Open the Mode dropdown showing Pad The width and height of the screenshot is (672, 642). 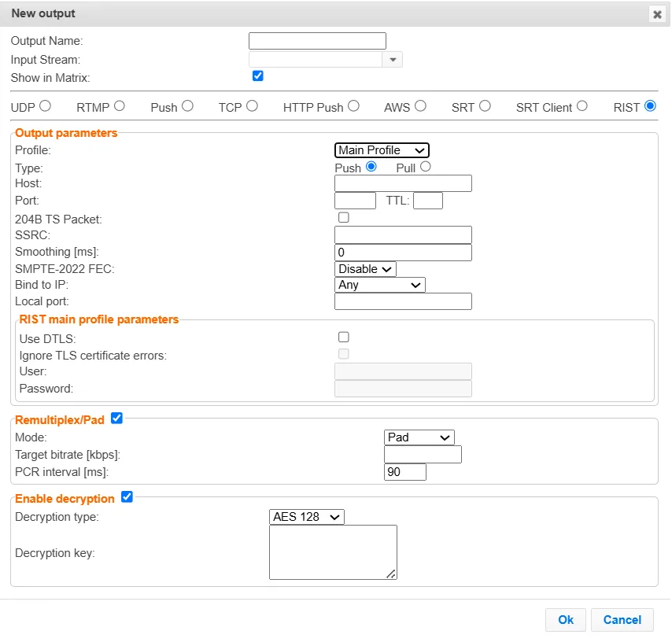click(x=419, y=437)
